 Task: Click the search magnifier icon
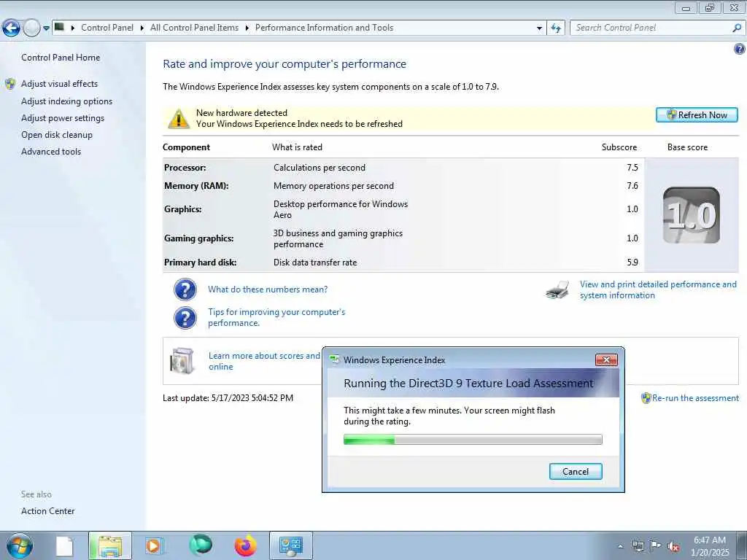pos(737,28)
